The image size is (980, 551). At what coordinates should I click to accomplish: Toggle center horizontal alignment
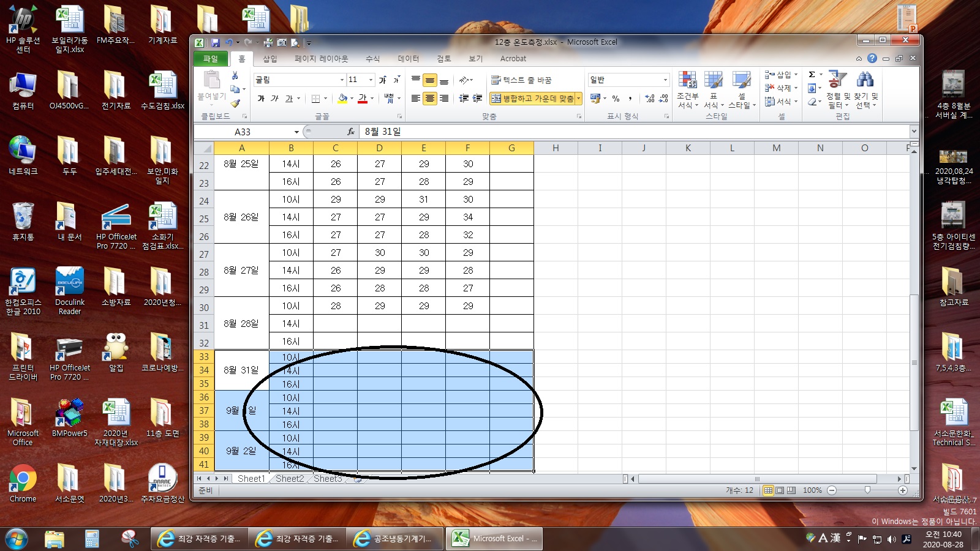(x=430, y=99)
